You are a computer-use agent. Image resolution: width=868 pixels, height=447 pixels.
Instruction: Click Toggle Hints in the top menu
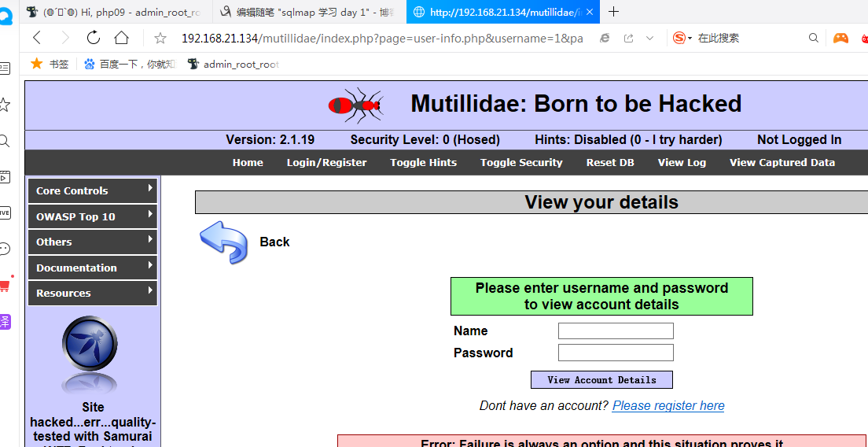click(424, 162)
